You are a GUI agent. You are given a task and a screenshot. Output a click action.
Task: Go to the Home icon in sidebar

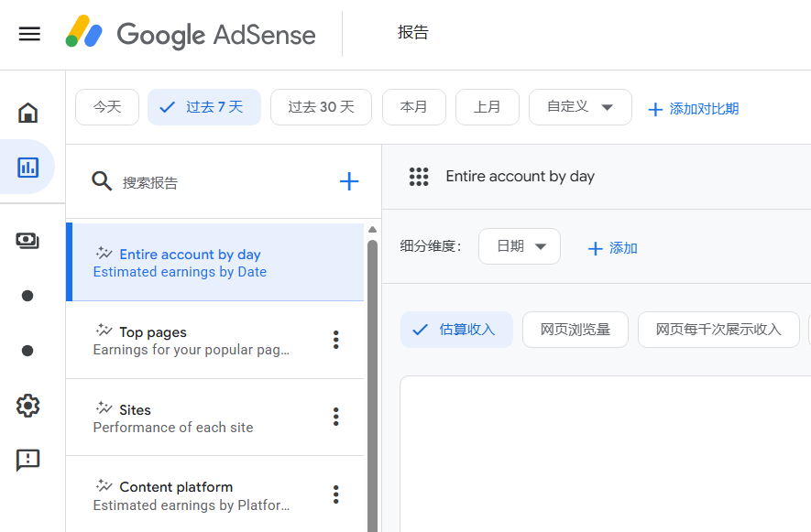[28, 113]
